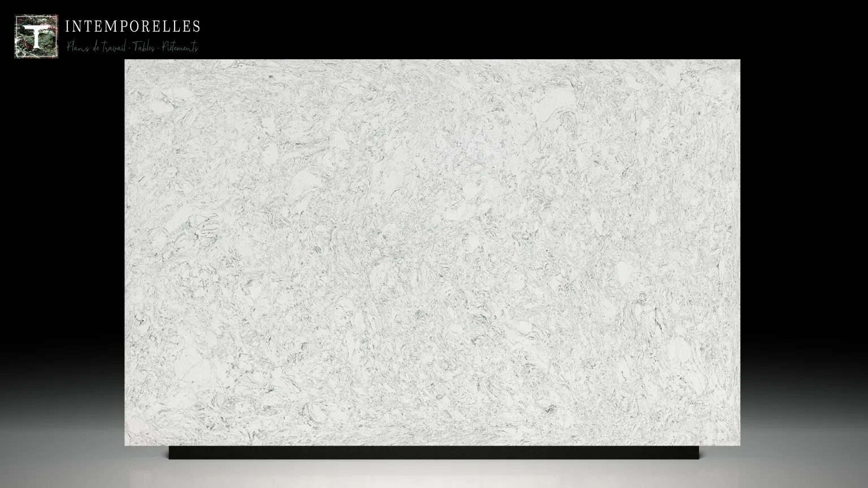
Task: Click the word 'Plans' in tagline
Action: click(78, 47)
